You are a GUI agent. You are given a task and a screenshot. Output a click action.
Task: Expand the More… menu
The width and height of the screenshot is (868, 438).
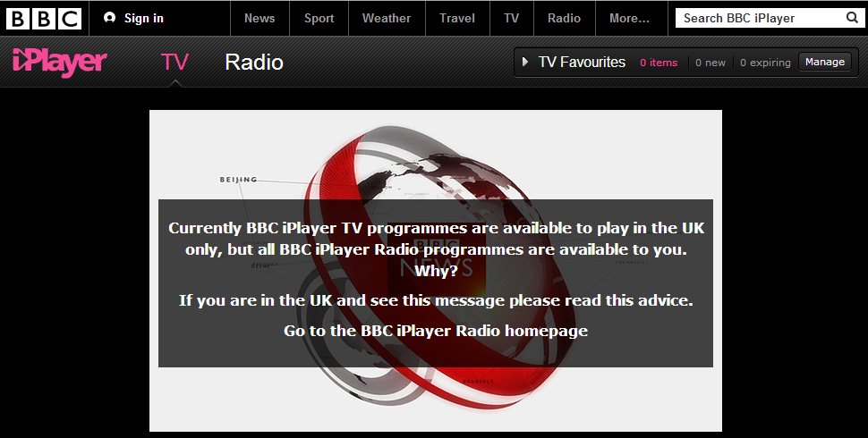click(x=629, y=18)
